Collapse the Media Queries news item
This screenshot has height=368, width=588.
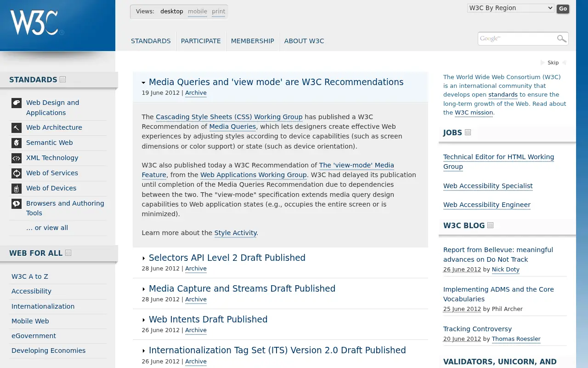point(144,83)
